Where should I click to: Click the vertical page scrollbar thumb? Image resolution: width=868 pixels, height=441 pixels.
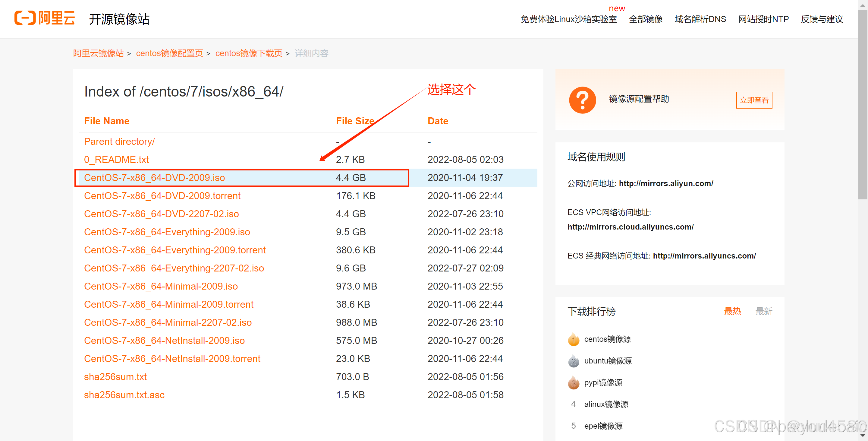pos(863,104)
